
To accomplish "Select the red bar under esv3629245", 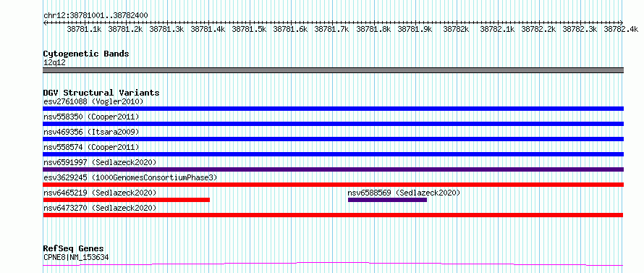I will tap(333, 185).
